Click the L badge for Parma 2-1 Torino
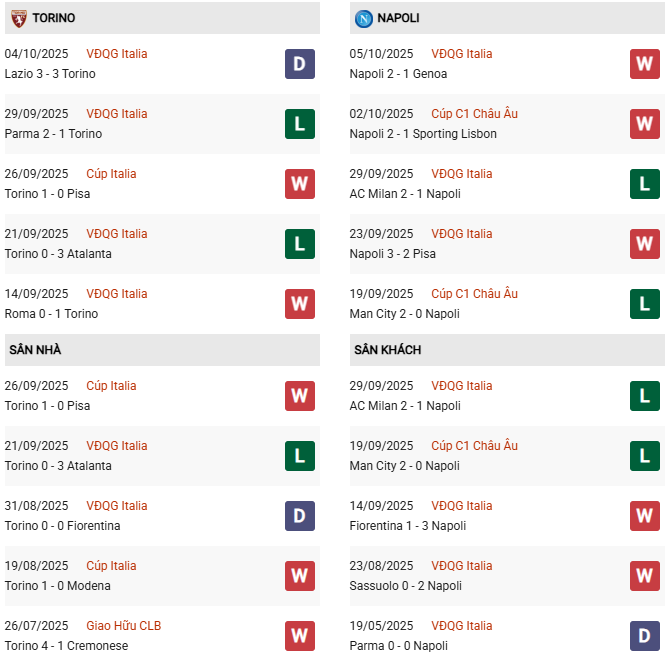This screenshot has width=666, height=656. (x=299, y=124)
